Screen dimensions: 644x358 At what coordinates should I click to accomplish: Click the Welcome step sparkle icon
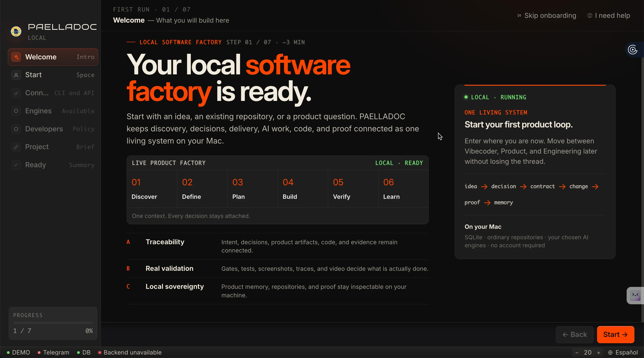(16, 57)
